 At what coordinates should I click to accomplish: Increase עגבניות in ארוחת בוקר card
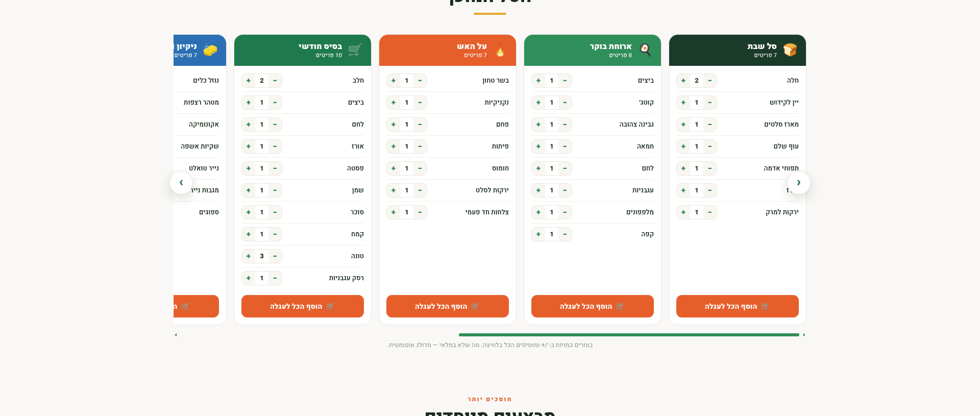538,190
